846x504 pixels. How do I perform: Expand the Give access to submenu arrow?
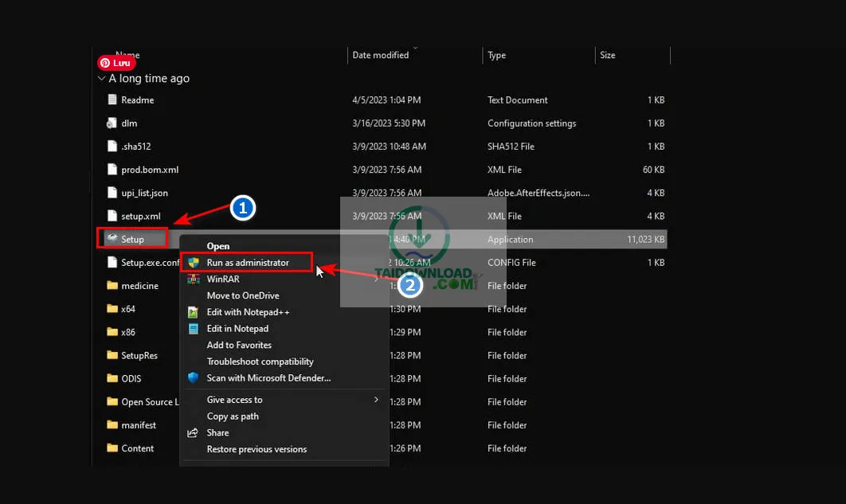click(x=376, y=400)
